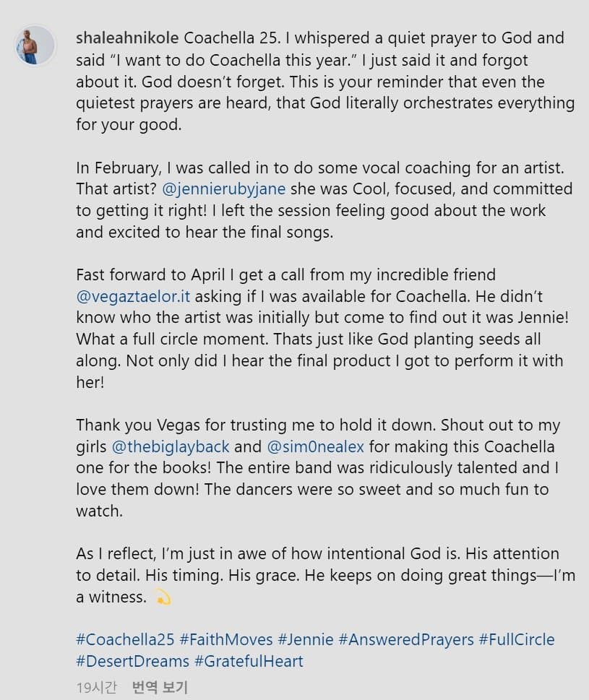Viewport: 589px width, 700px height.
Task: Click the 19시간 post timestamp
Action: [96, 687]
